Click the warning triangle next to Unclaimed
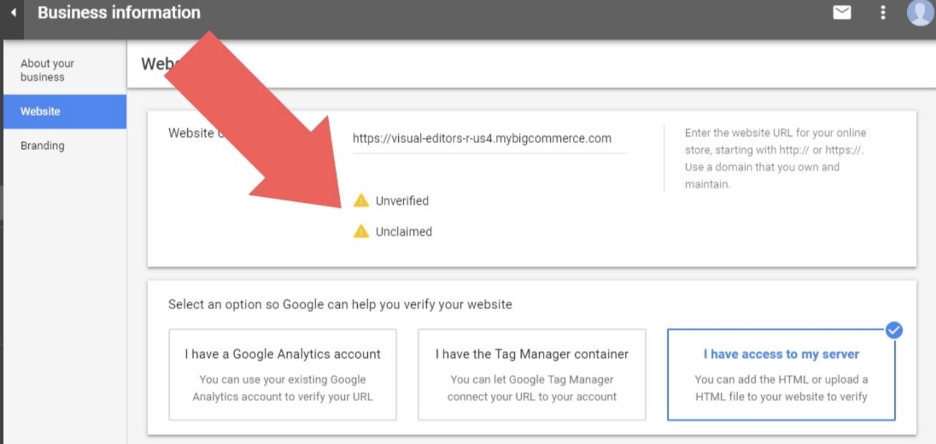Image resolution: width=936 pixels, height=444 pixels. coord(361,232)
